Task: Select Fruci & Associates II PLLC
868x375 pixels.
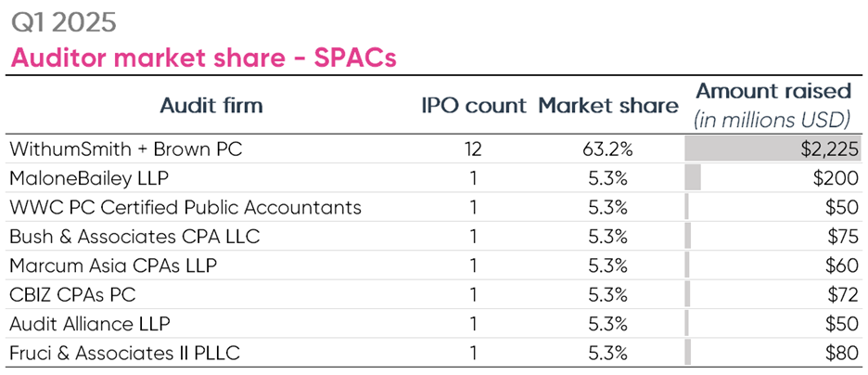Action: point(123,353)
